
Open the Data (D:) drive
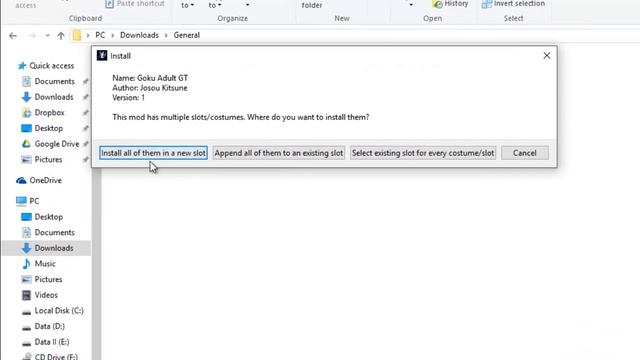point(49,326)
